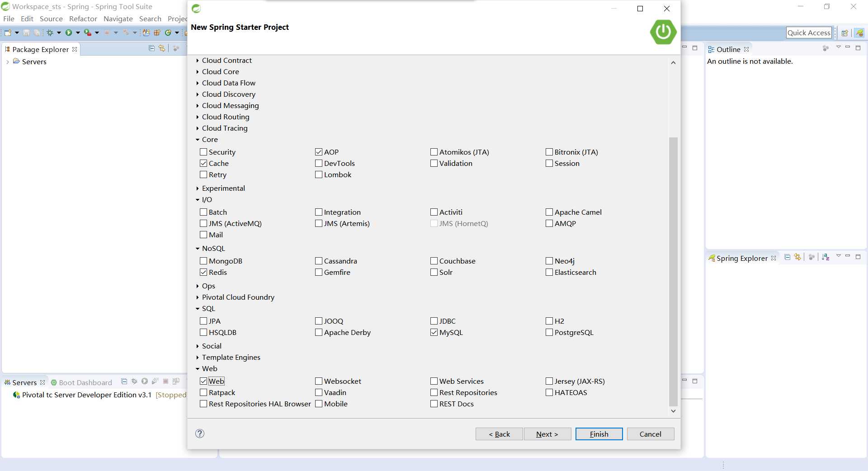Expand the Template Engines section

click(x=198, y=358)
